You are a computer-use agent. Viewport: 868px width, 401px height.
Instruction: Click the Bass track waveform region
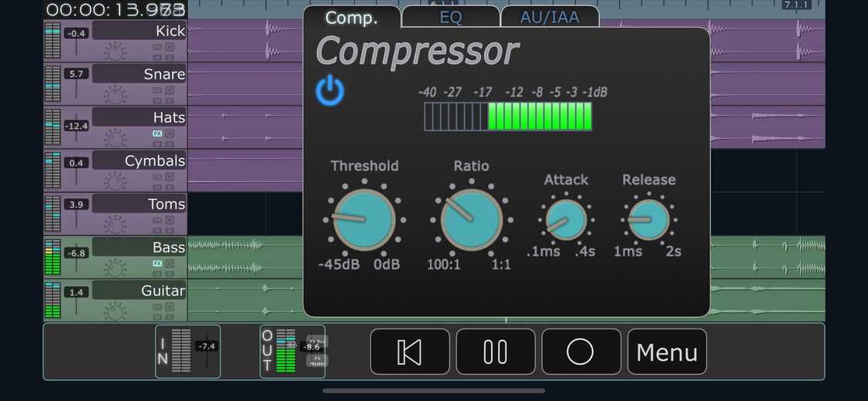[x=245, y=257]
